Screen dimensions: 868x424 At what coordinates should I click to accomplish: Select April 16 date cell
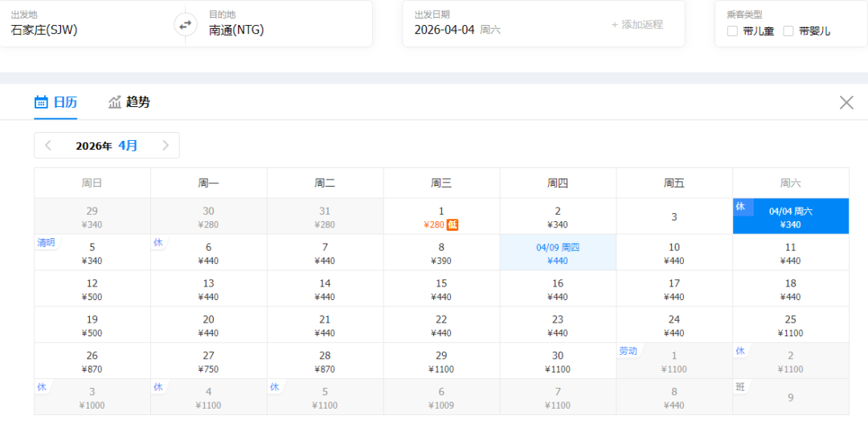[x=558, y=288]
